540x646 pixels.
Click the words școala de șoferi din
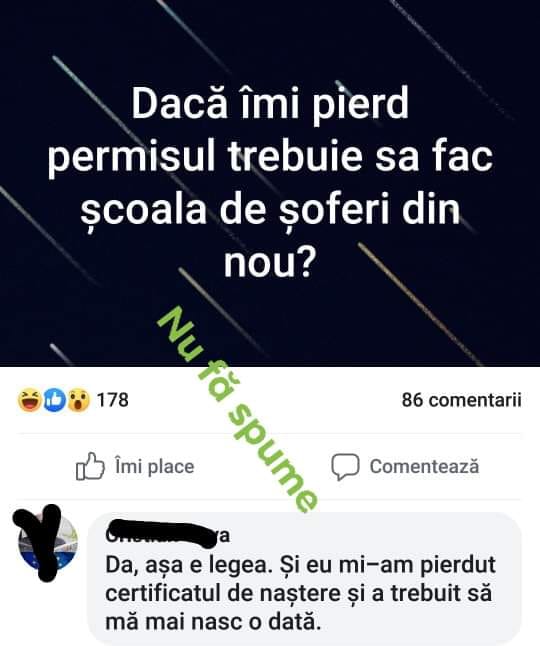tap(270, 211)
